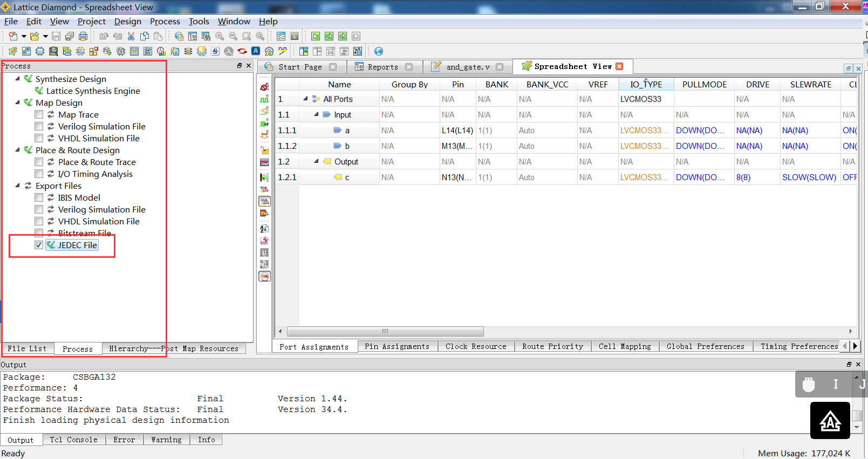This screenshot has width=868, height=459.
Task: Click the New file toolbar icon
Action: [13, 36]
